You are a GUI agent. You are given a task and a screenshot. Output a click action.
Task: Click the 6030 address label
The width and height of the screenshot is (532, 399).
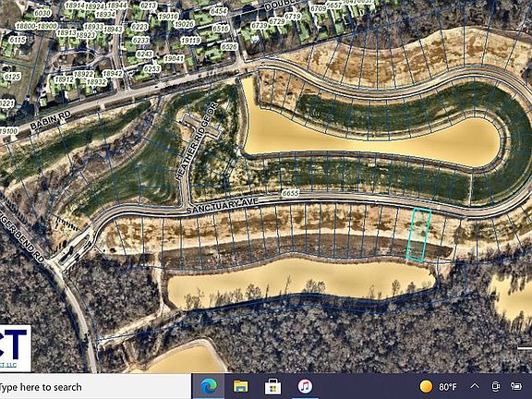[x=42, y=13]
